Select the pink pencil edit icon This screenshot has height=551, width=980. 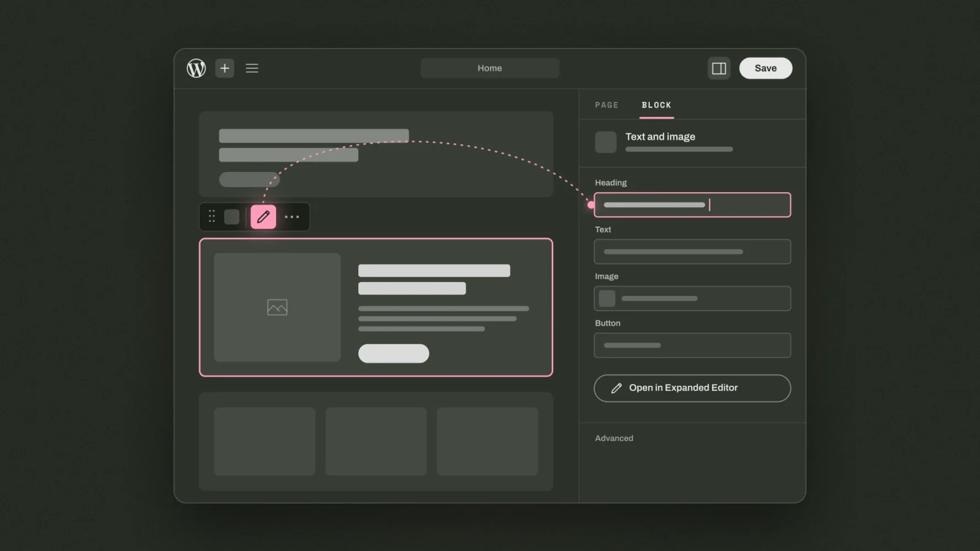click(263, 217)
